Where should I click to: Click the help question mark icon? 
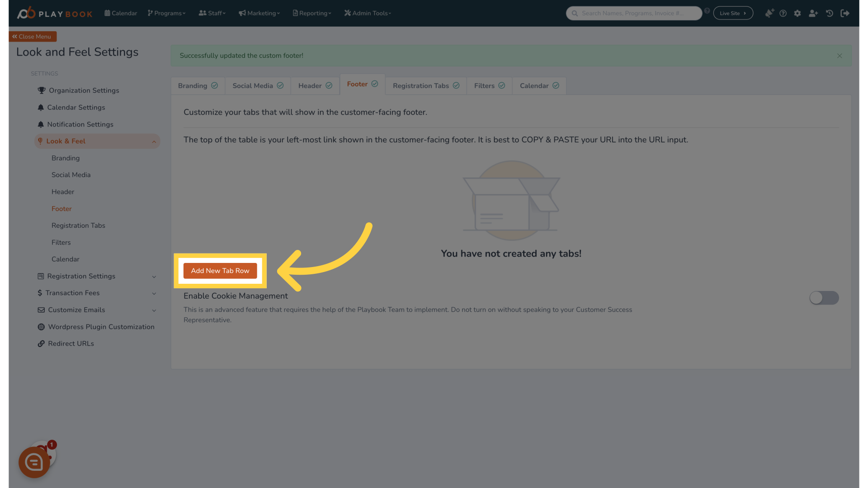783,13
